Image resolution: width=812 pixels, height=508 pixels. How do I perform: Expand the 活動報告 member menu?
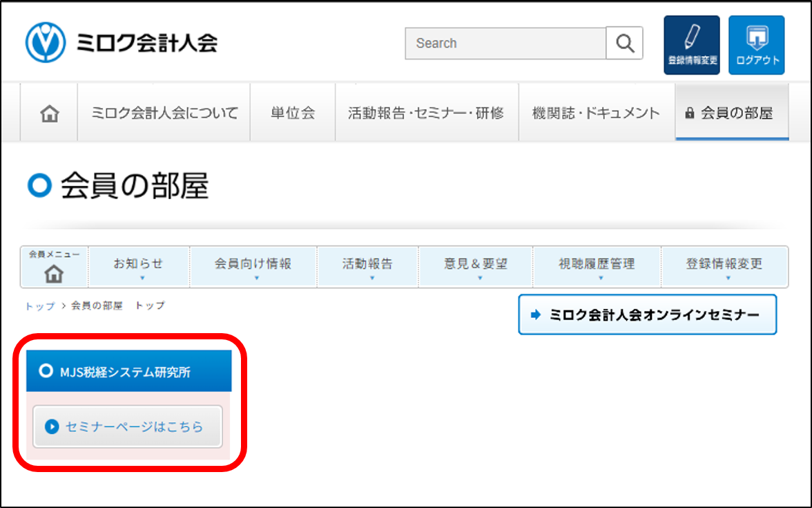(367, 267)
